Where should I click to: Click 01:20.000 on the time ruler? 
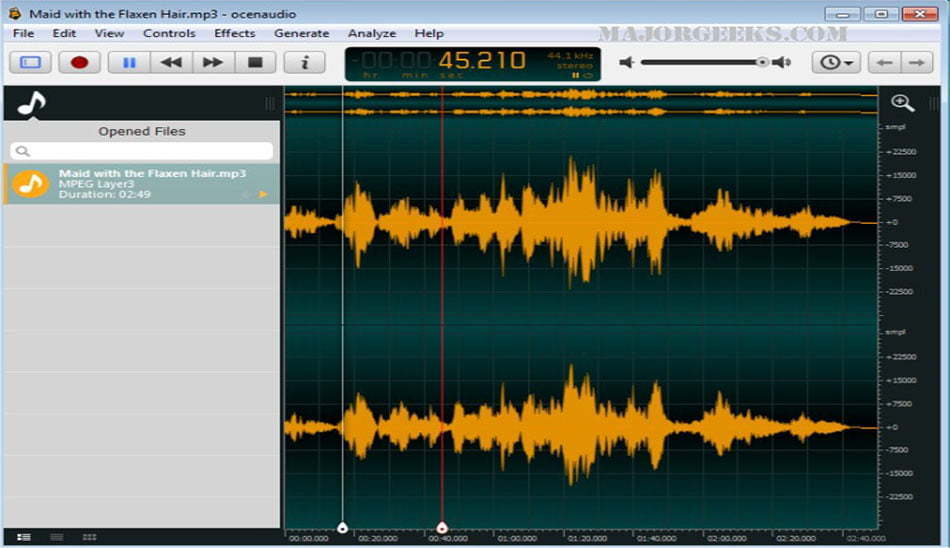click(587, 538)
